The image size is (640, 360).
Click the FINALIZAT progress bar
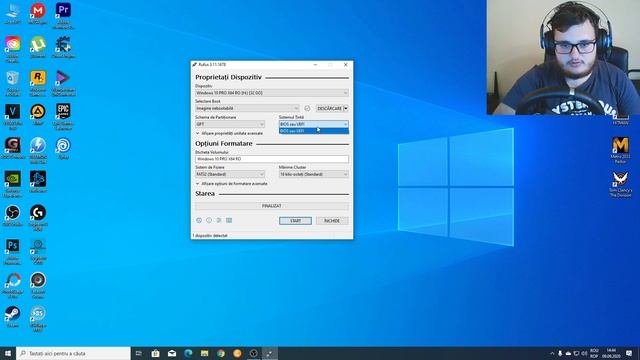(272, 206)
